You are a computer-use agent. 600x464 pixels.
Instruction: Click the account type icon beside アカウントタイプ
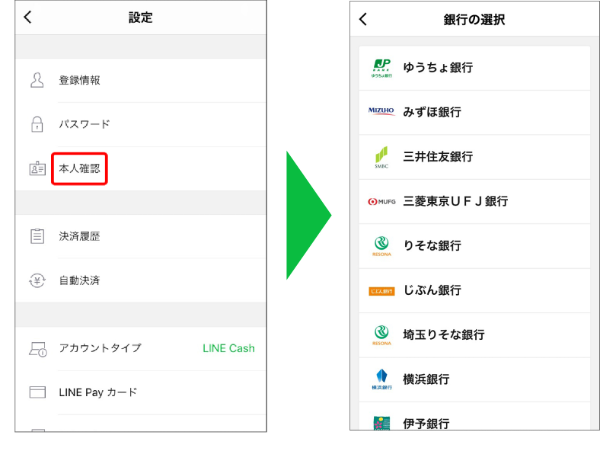[x=38, y=349]
